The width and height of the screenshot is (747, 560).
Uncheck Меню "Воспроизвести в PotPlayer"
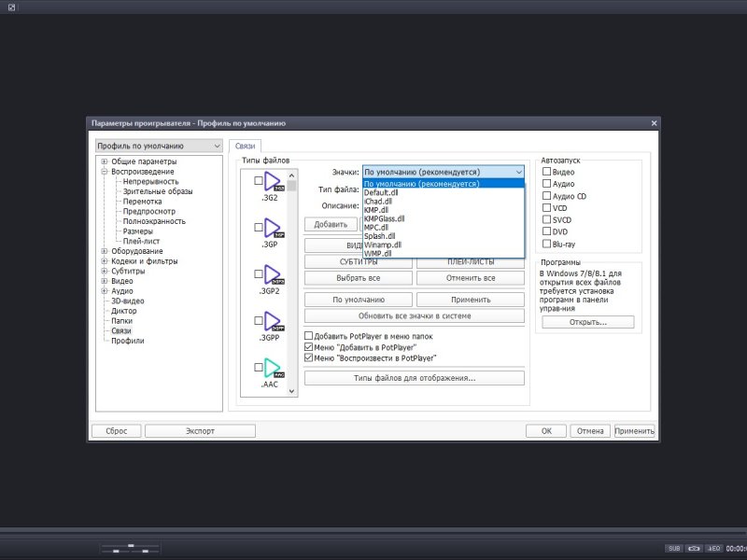pyautogui.click(x=309, y=357)
